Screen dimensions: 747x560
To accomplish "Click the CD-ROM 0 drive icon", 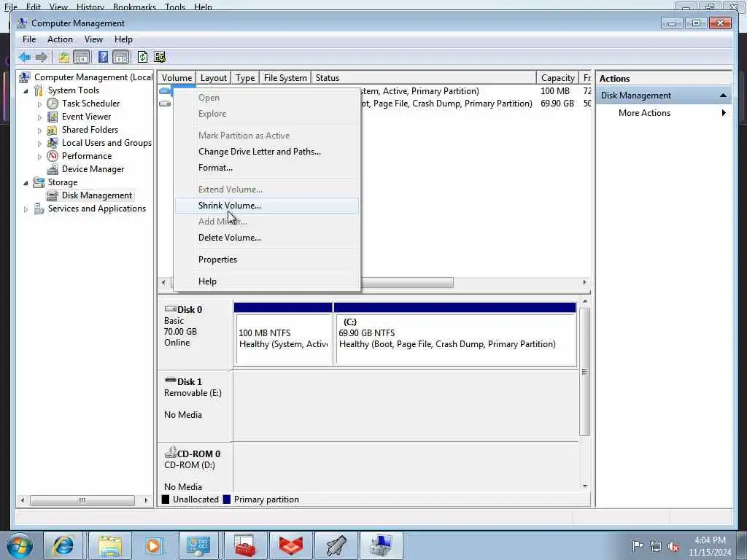I will coord(170,453).
